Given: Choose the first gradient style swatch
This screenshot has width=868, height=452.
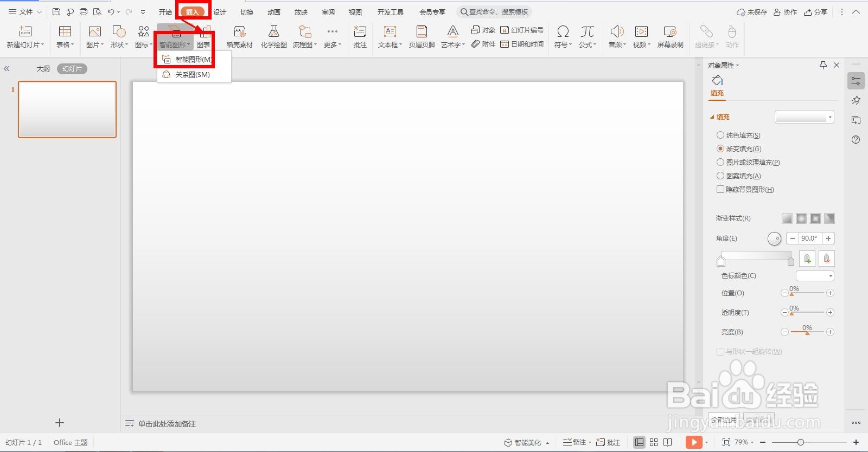Looking at the screenshot, I should click(x=787, y=218).
